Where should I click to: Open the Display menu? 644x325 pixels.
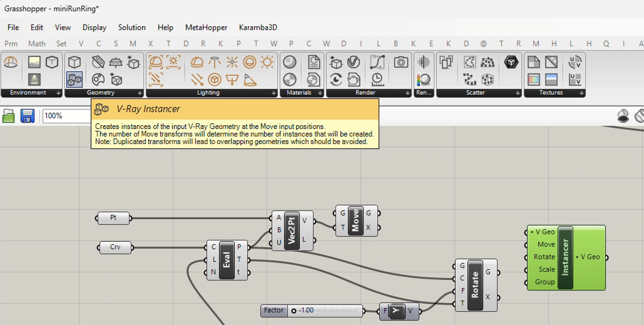(95, 28)
